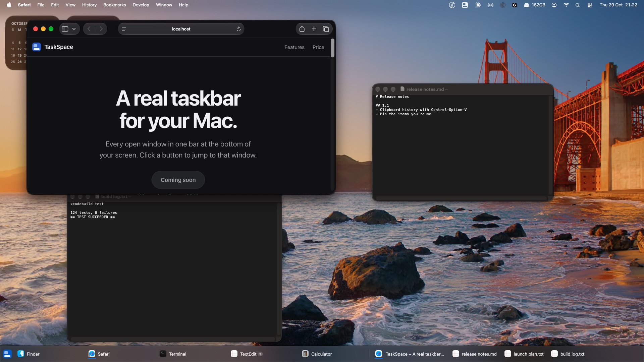The image size is (644, 362).
Task: Open the View menu
Action: [70, 5]
